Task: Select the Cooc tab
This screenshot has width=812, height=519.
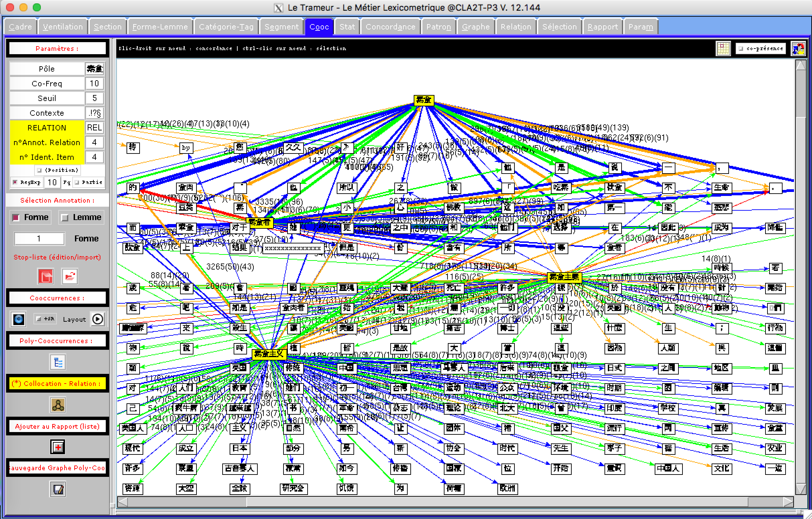Action: tap(319, 27)
